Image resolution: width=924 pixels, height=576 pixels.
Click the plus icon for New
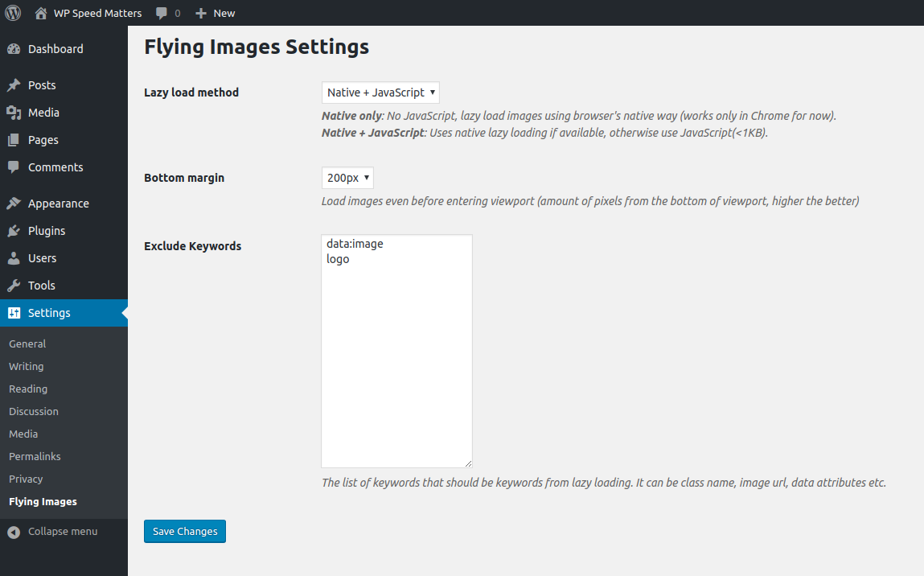coord(201,13)
